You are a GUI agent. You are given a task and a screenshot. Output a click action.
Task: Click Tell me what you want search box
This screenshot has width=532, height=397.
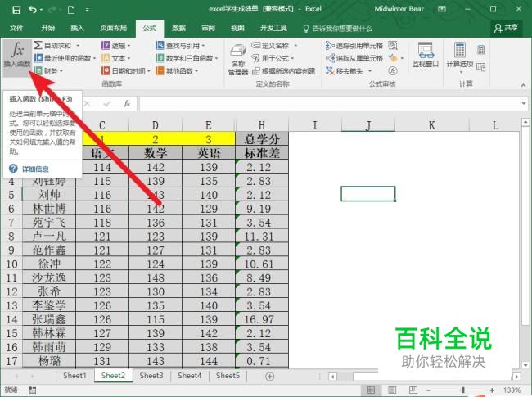coord(338,29)
